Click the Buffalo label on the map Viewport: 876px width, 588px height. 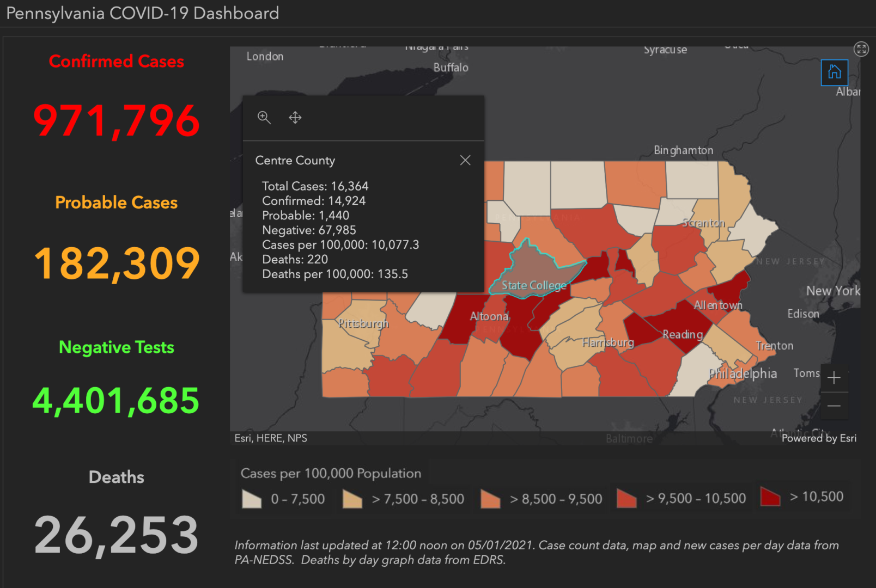click(451, 68)
